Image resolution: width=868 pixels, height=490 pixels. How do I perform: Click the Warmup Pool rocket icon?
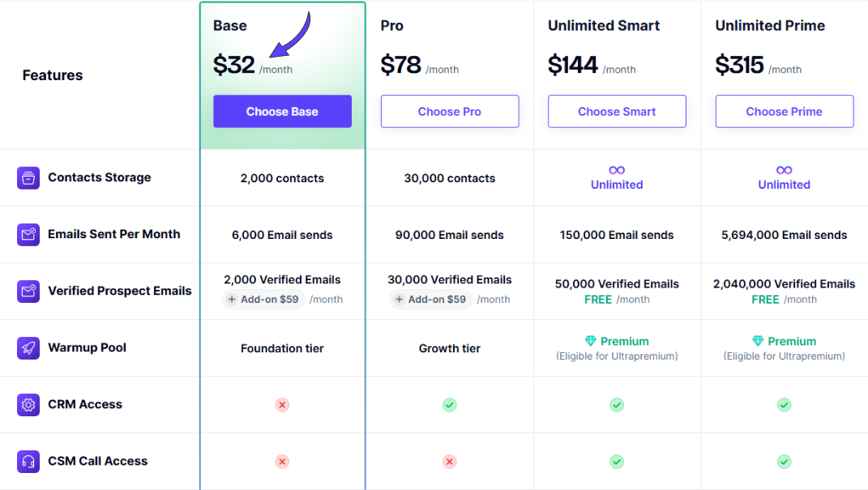28,347
